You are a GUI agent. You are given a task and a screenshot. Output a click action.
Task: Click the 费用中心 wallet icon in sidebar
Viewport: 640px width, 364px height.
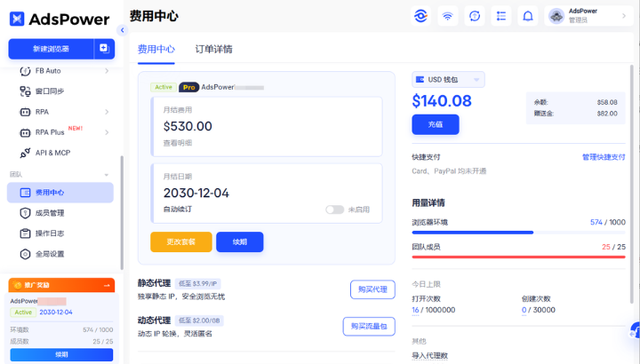click(x=25, y=193)
